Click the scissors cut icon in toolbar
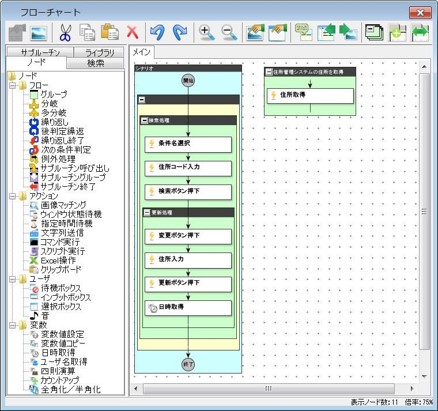 [x=65, y=33]
